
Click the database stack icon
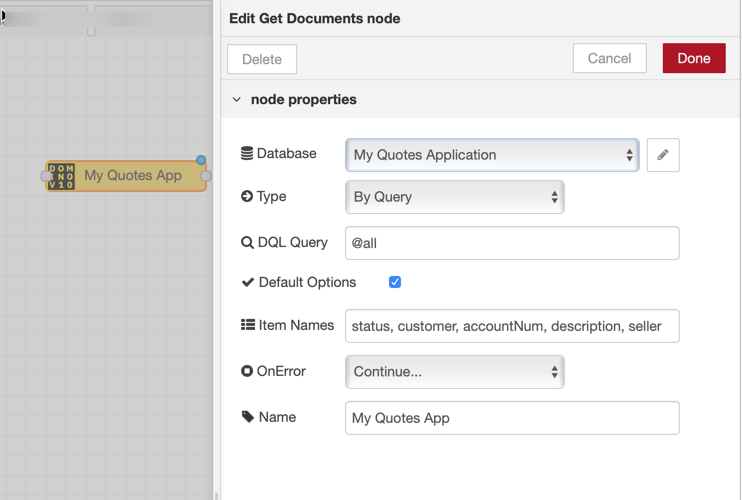pyautogui.click(x=247, y=153)
